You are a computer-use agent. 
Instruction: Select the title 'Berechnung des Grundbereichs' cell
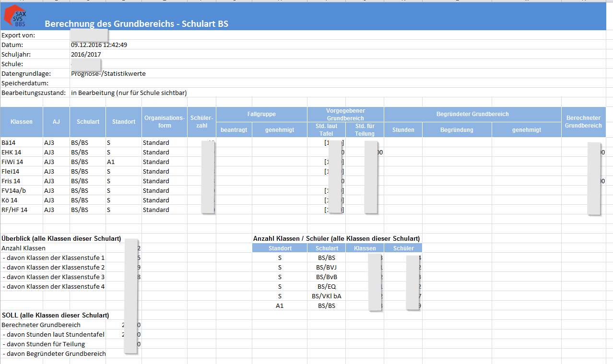(139, 23)
